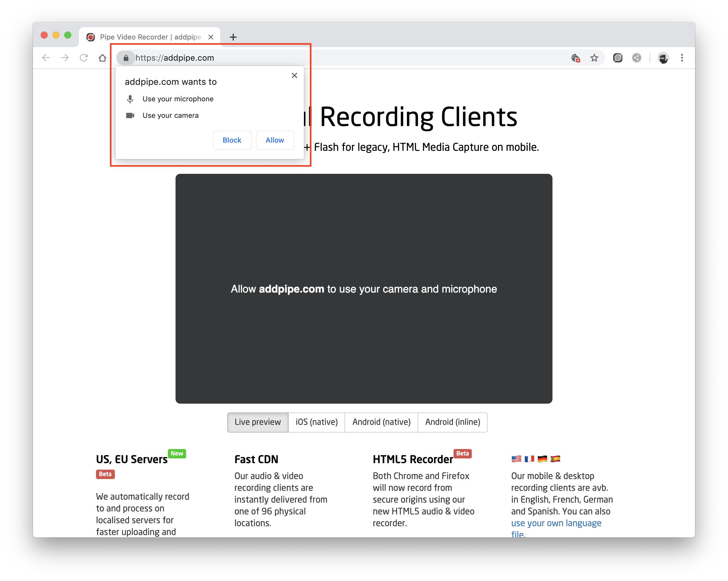Close the permission popup dialog
The height and width of the screenshot is (581, 728).
pos(294,75)
